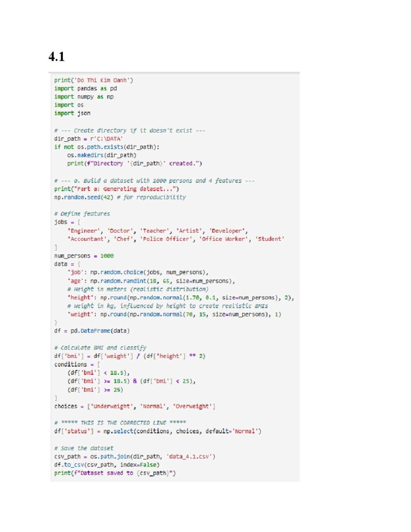Click the 'df = pd.DataFrame(data)' line

[x=92, y=331]
